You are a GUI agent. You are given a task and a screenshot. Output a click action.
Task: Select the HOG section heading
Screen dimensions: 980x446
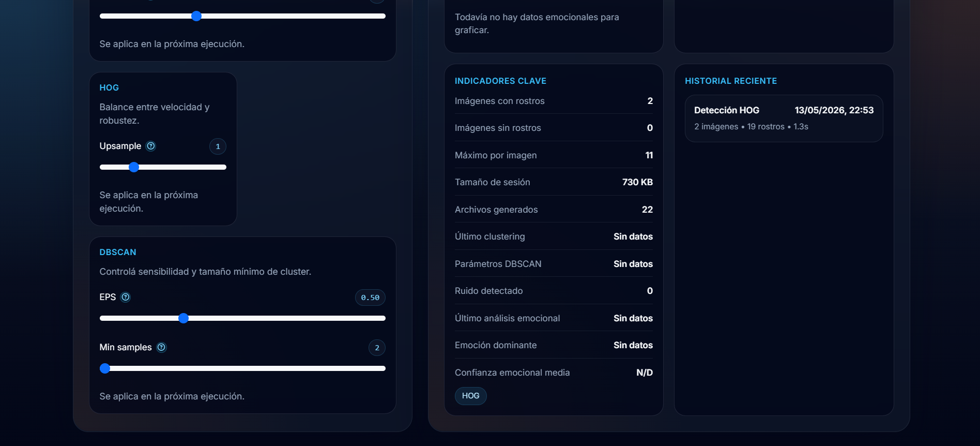[109, 88]
